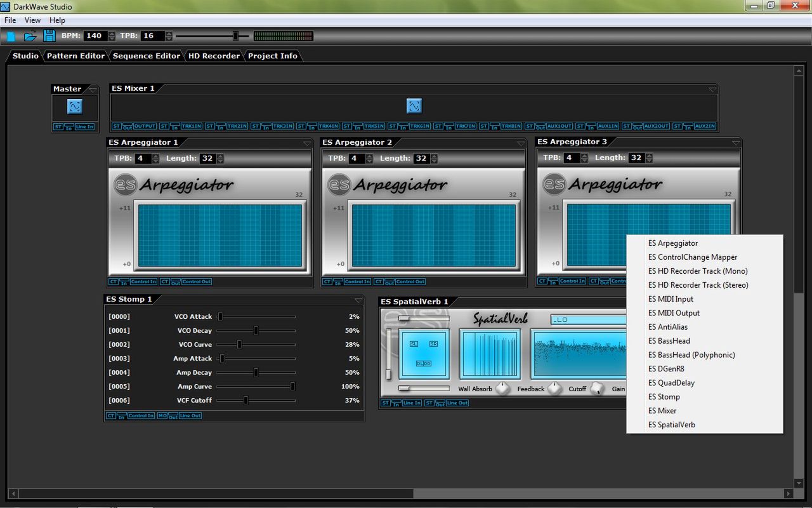Click the AUX1IN port on ES Mixer 1
Screen dimensions: 812x508
[x=608, y=126]
